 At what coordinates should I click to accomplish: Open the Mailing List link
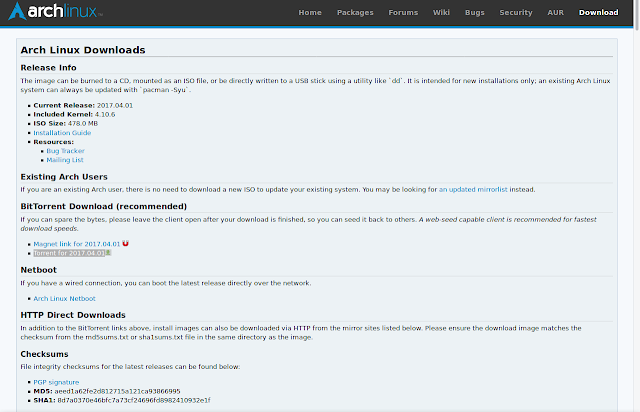pyautogui.click(x=65, y=160)
